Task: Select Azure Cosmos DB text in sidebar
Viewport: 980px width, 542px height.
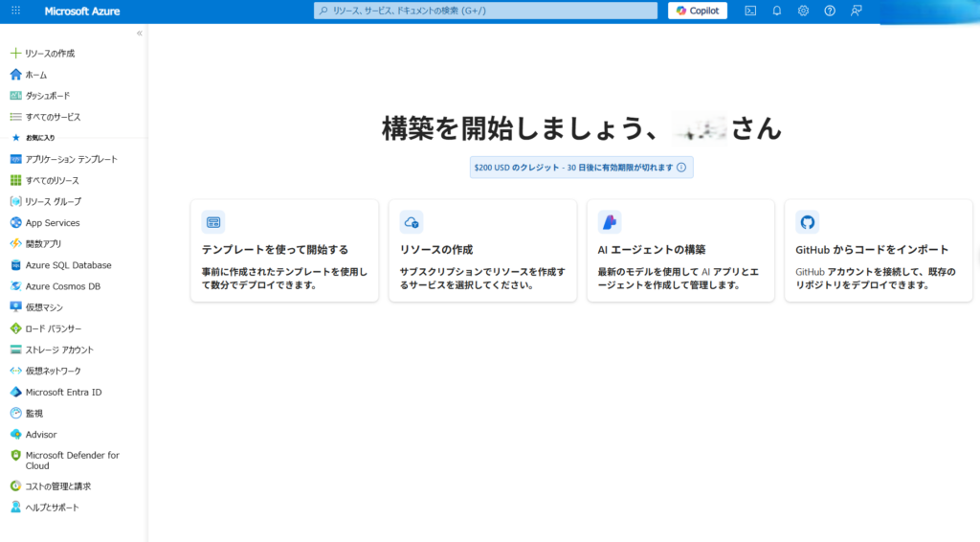Action: coord(62,286)
